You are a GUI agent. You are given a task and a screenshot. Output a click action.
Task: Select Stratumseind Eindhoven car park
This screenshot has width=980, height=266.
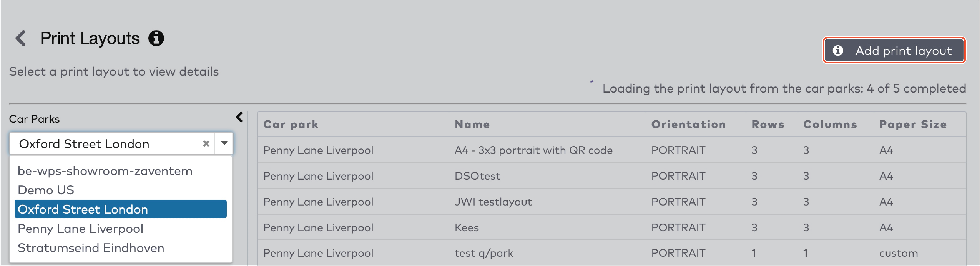91,248
